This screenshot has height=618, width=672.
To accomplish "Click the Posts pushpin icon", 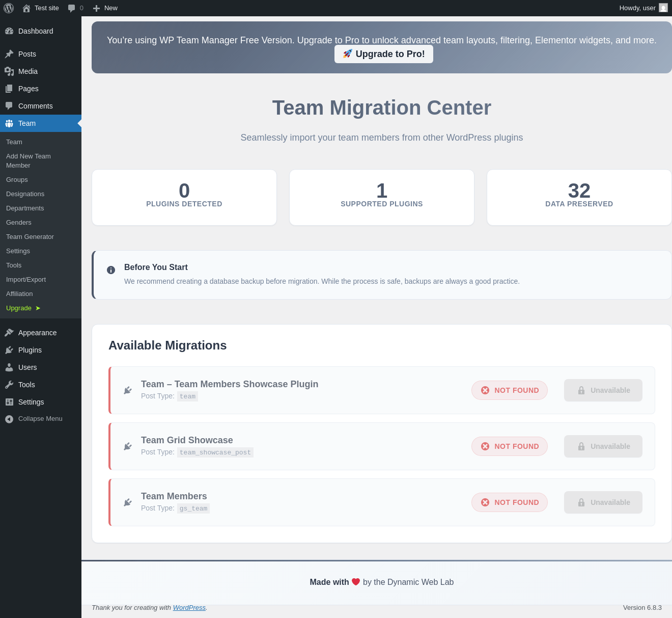I will (9, 54).
